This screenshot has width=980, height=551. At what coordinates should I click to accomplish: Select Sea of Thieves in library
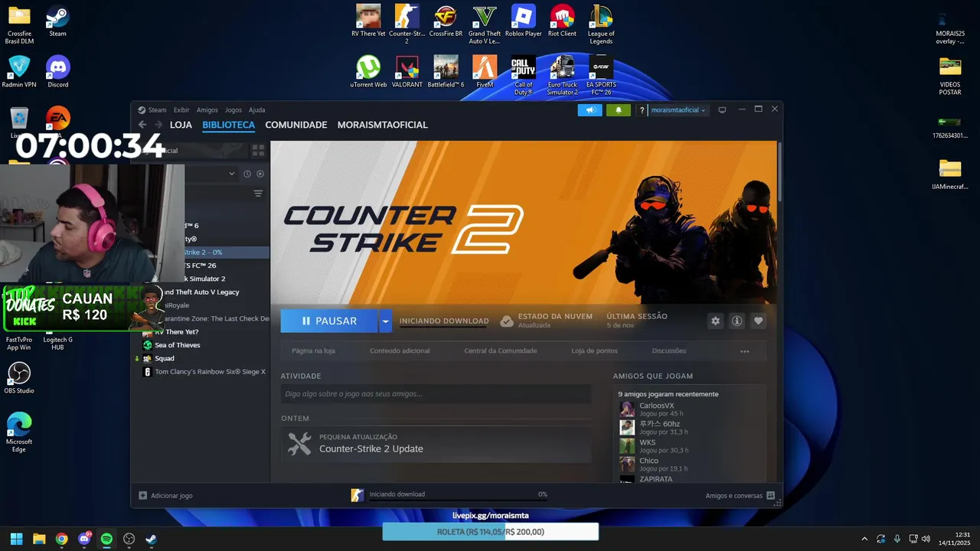point(178,345)
